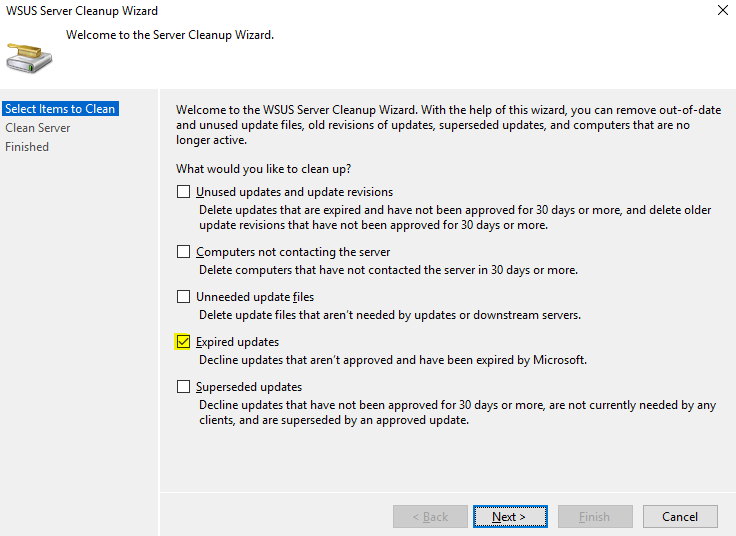The width and height of the screenshot is (736, 536).
Task: Click 'Delete update files that aren't needed' description
Action: [390, 315]
